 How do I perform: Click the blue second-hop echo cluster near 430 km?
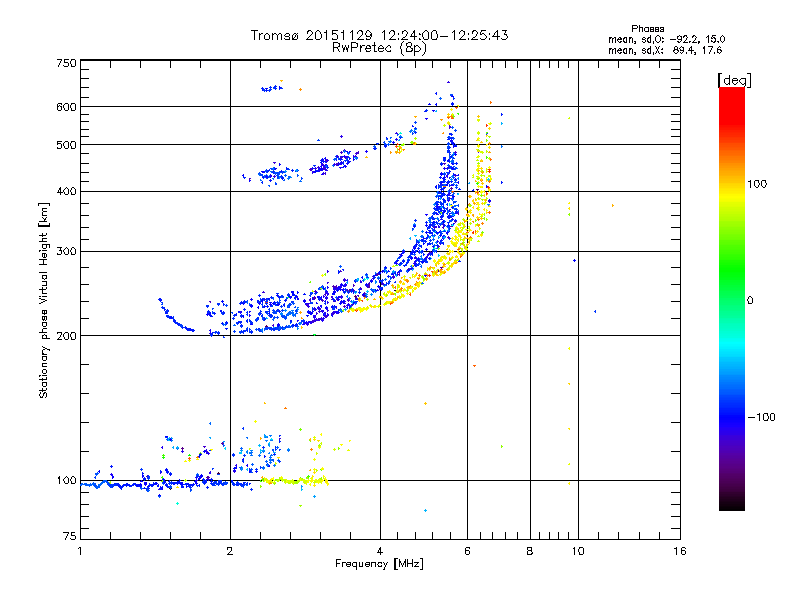point(278,175)
